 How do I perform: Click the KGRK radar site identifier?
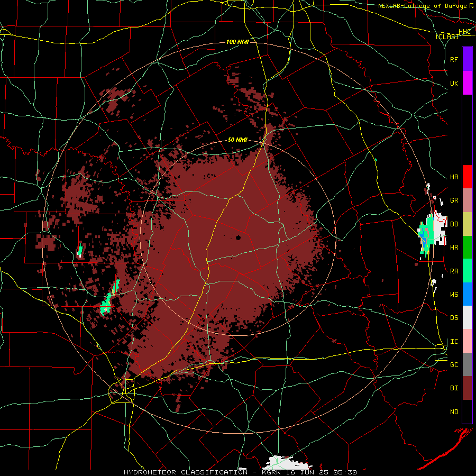click(271, 472)
